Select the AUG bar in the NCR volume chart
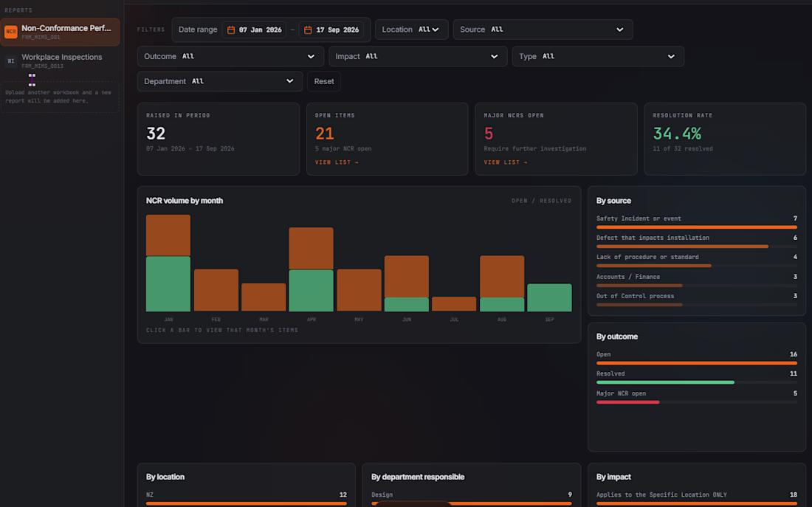Image resolution: width=812 pixels, height=507 pixels. click(502, 283)
